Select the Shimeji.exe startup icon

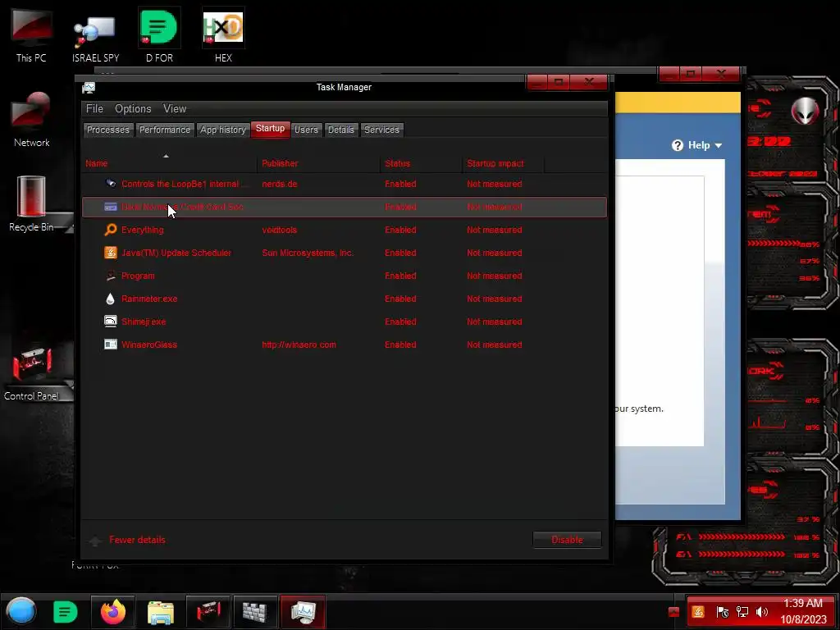(x=111, y=322)
